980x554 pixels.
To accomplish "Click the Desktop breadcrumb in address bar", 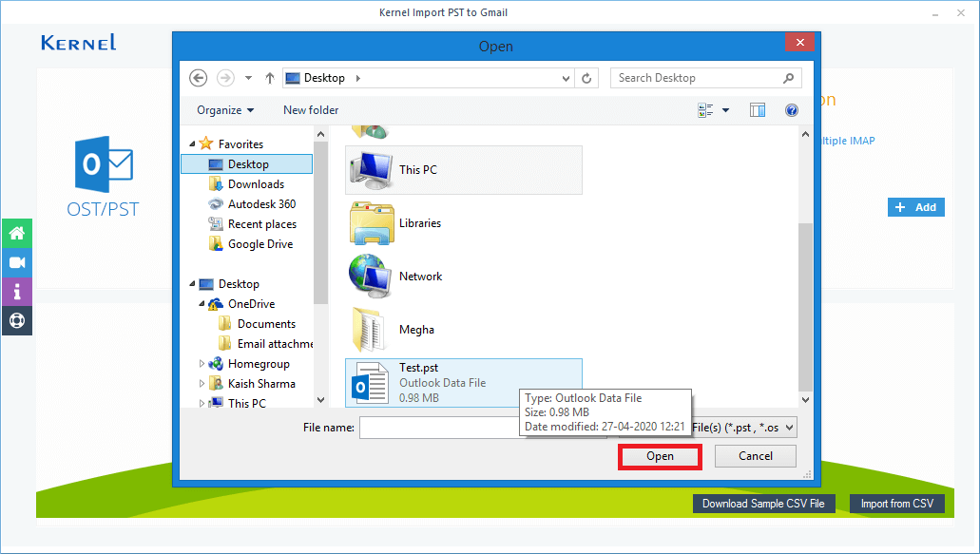I will pos(324,78).
